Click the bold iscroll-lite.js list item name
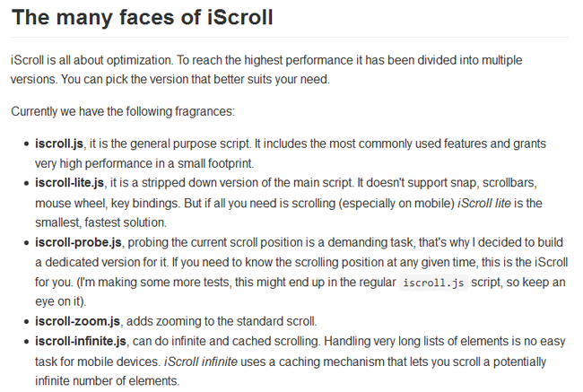The height and width of the screenshot is (392, 583). [70, 183]
